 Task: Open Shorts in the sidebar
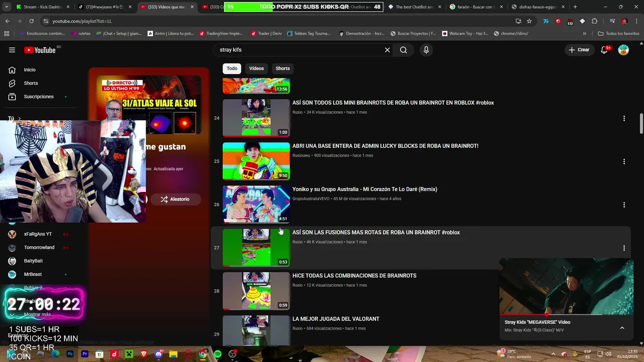(31, 83)
